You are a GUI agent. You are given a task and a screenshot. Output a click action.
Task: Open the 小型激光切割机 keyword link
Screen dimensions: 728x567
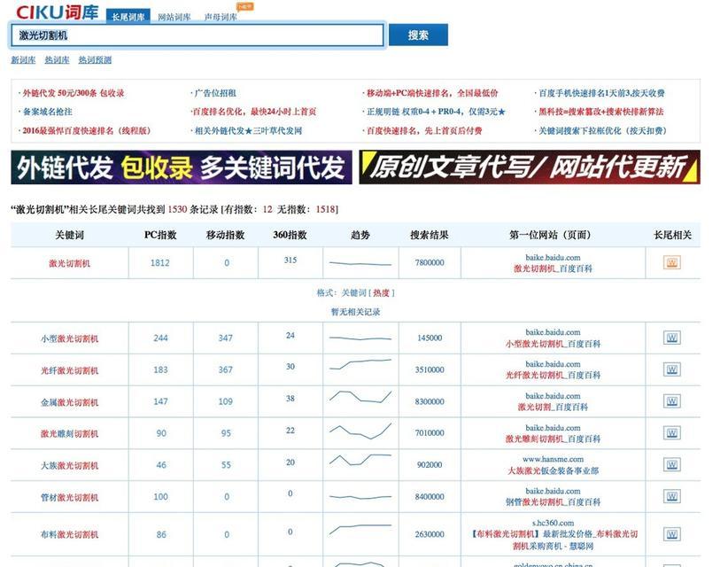pyautogui.click(x=69, y=338)
